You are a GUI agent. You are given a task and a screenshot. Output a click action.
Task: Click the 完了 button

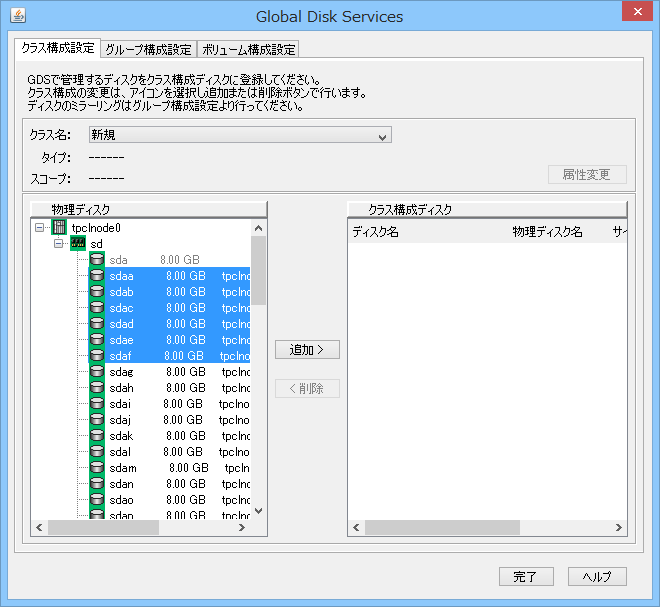point(526,576)
